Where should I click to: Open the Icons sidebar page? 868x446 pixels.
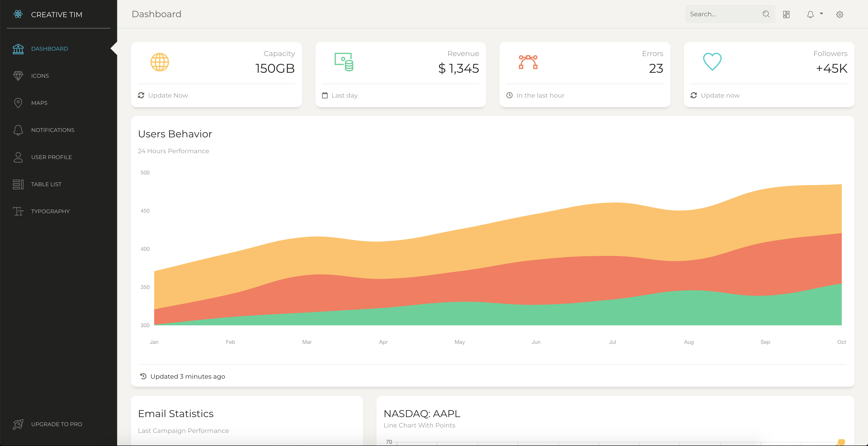pyautogui.click(x=40, y=76)
